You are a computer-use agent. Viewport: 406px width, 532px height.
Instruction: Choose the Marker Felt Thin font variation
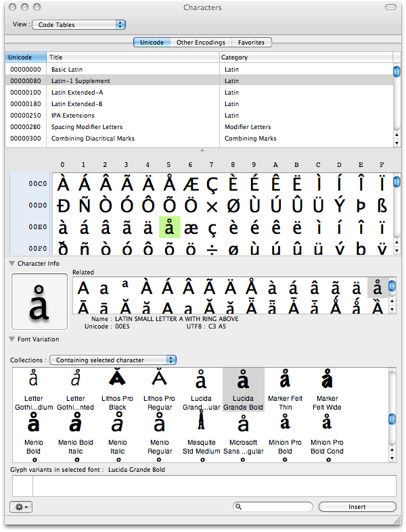point(285,390)
